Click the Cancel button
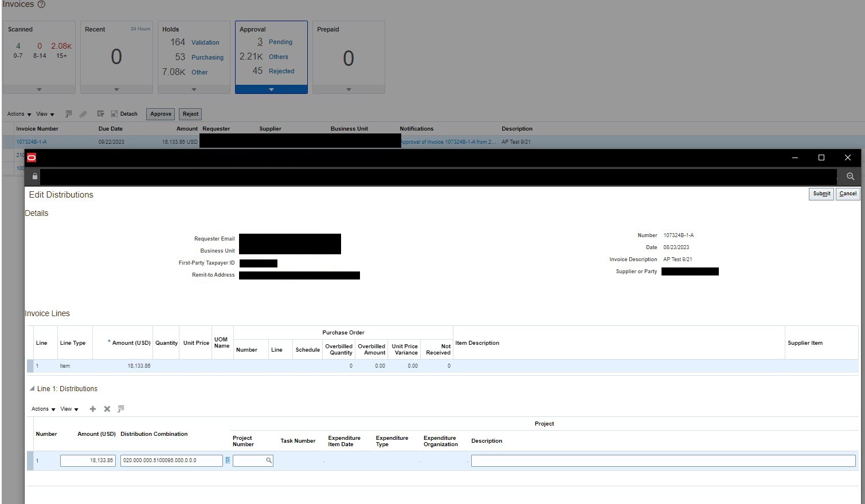The image size is (865, 504). 848,194
